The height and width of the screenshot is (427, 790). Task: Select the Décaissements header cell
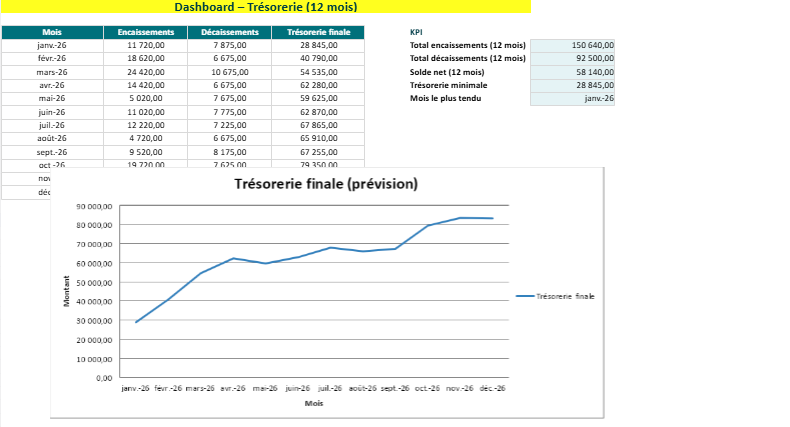coord(229,32)
